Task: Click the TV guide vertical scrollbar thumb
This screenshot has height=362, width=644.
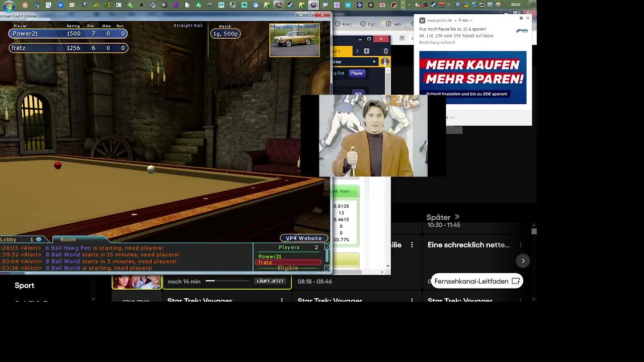Action: coord(534,231)
